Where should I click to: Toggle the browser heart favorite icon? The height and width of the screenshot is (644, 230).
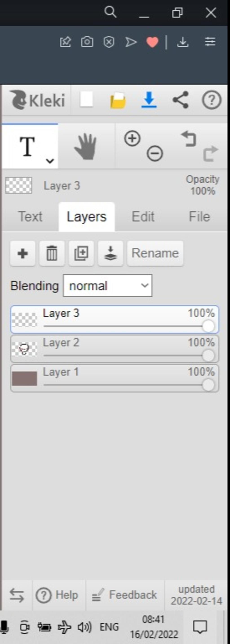pos(152,42)
